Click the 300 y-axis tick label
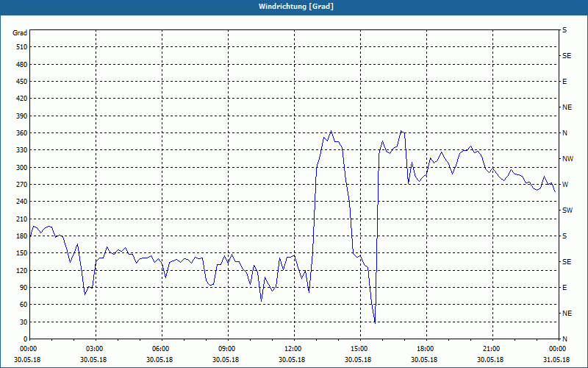588x368 pixels. (x=22, y=168)
